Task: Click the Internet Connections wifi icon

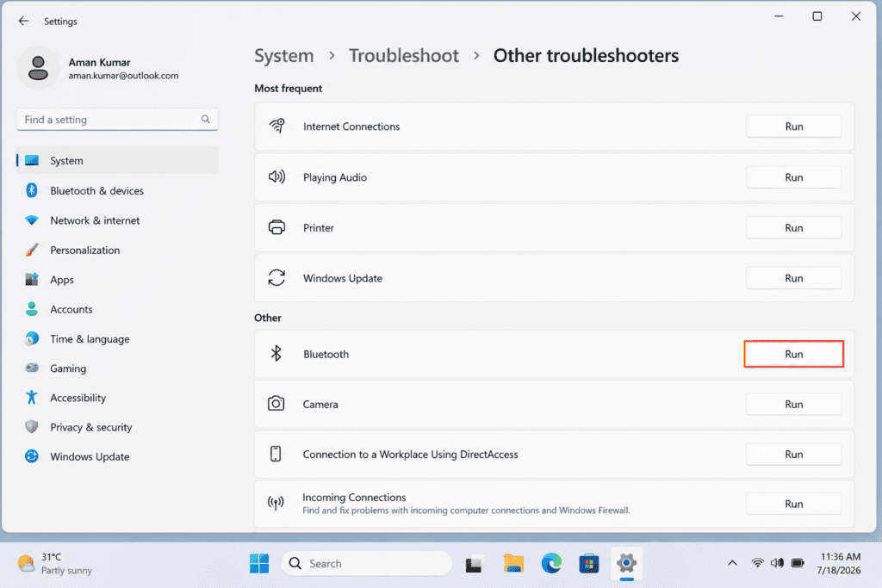Action: 276,126
